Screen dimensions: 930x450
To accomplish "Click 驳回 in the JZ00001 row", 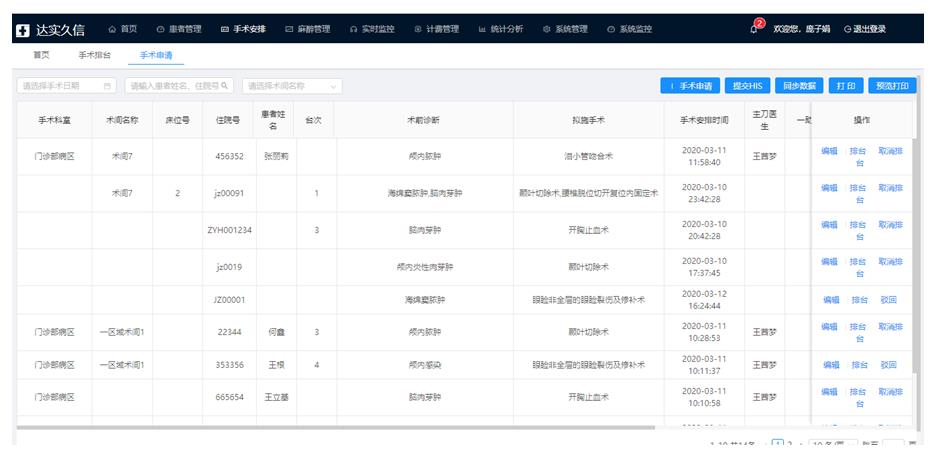I will 888,299.
